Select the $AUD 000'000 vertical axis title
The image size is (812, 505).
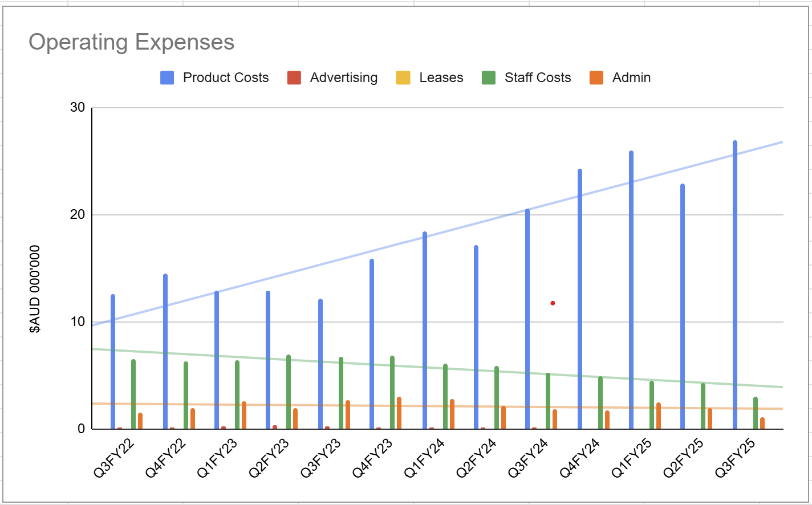coord(35,289)
